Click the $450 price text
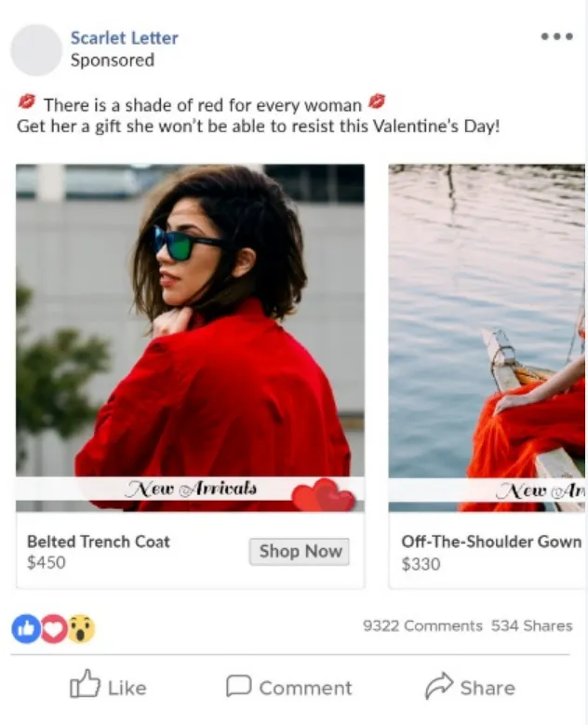588x725 pixels. 47,563
